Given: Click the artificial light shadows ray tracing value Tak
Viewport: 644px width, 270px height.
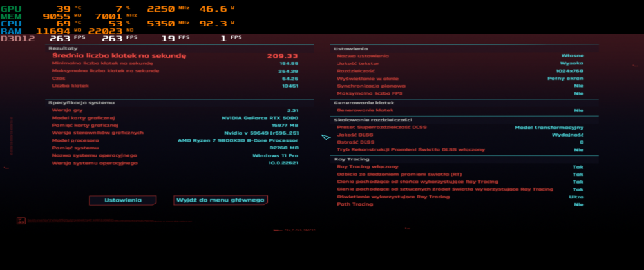Looking at the screenshot, I should [x=578, y=189].
